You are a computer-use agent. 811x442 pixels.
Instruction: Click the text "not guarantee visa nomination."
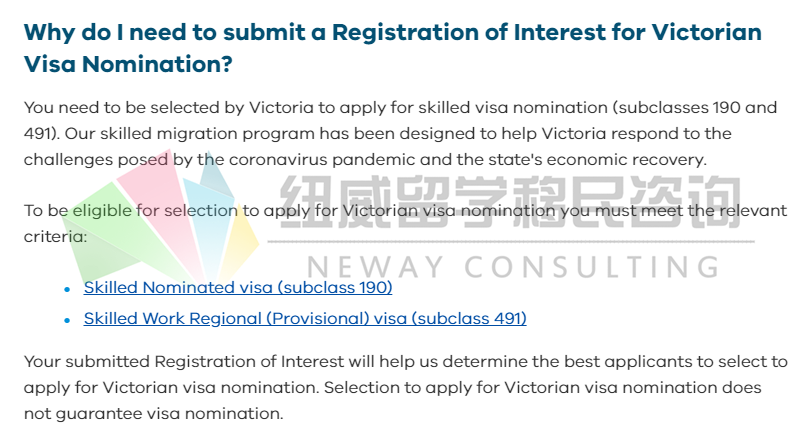click(154, 414)
